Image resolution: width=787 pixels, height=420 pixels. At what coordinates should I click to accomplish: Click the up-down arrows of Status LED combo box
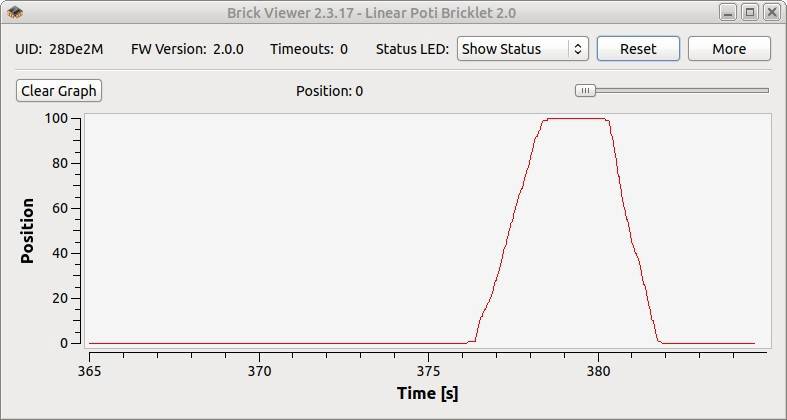pos(577,49)
